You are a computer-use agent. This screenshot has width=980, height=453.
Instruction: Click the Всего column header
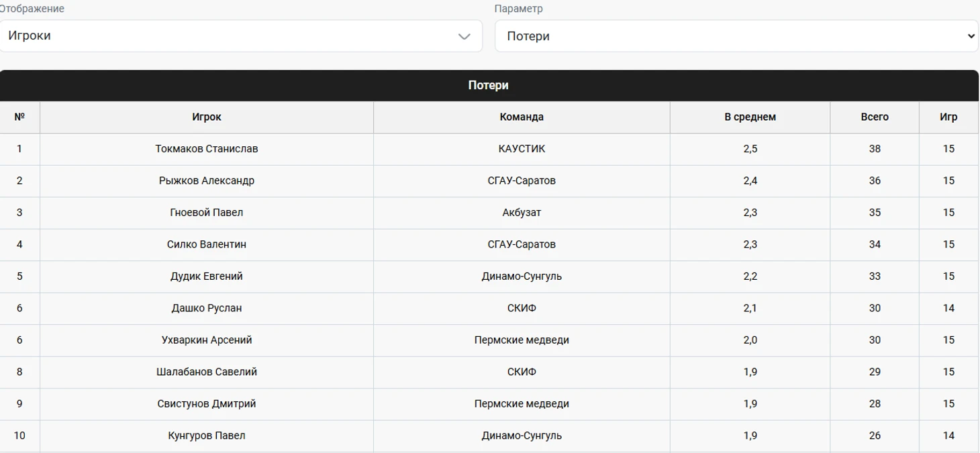coord(875,117)
